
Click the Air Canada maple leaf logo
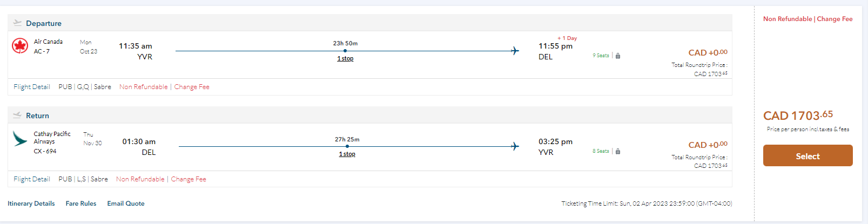pyautogui.click(x=20, y=46)
